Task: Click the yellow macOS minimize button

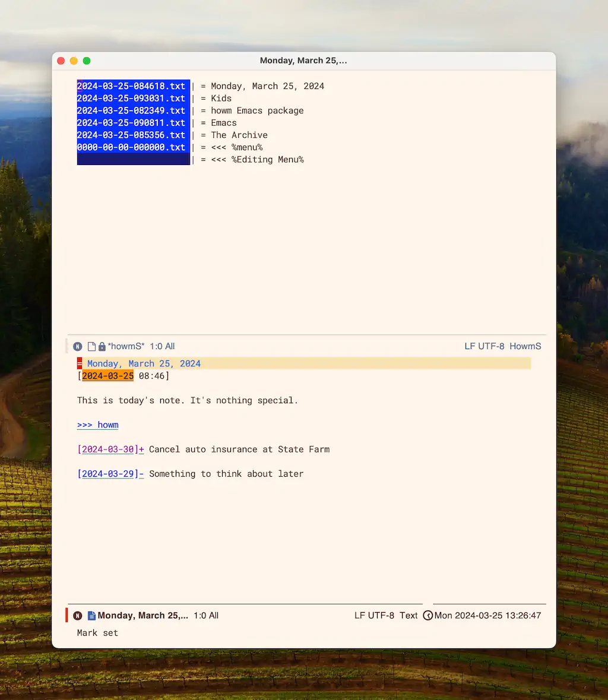Action: (x=74, y=61)
